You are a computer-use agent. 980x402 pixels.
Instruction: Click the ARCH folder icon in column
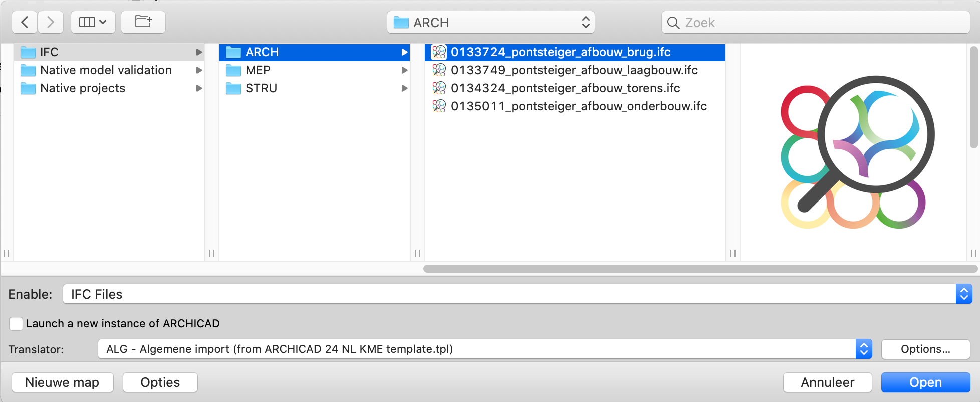[233, 52]
